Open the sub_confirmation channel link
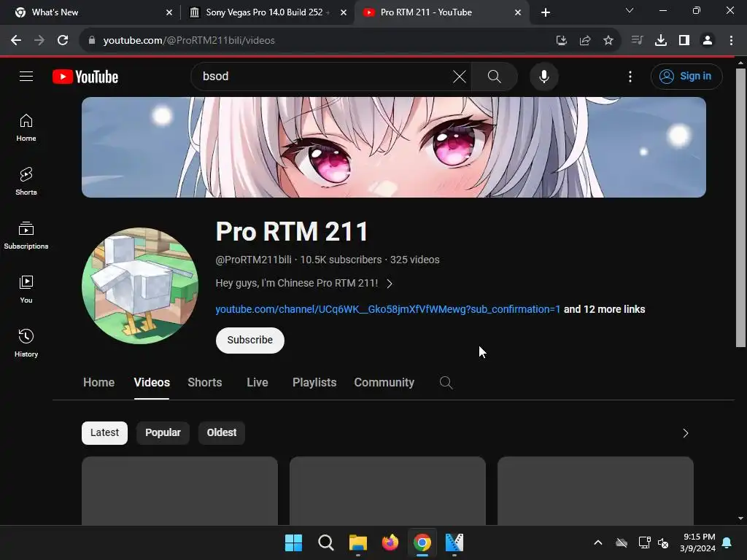The height and width of the screenshot is (560, 747). [388, 309]
